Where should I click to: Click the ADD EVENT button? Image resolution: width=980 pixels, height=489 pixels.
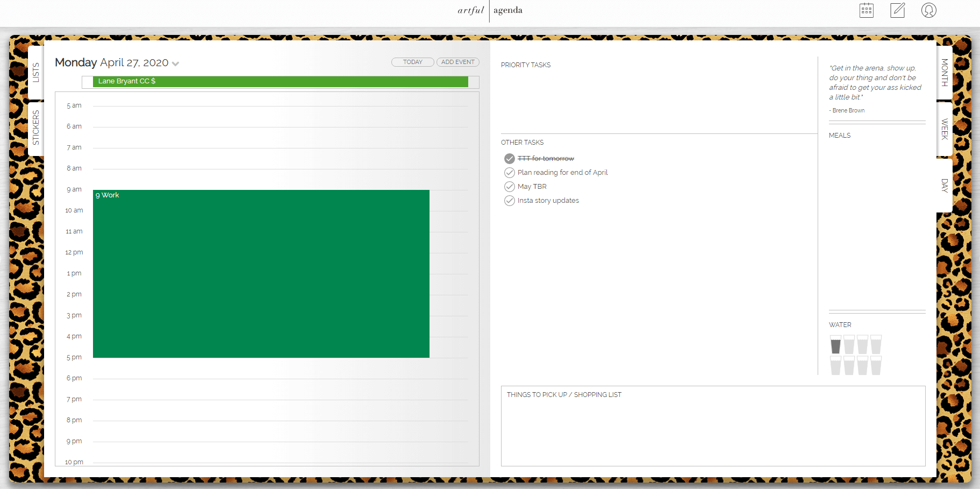coord(458,62)
